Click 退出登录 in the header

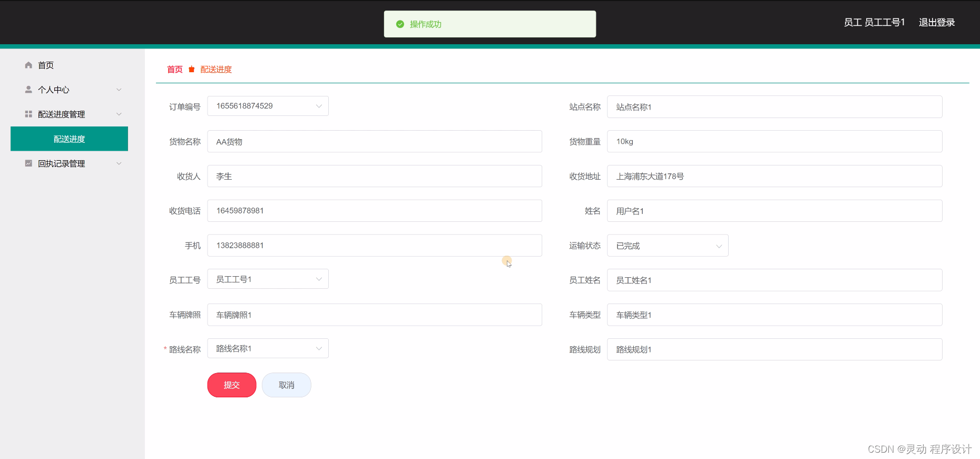pyautogui.click(x=937, y=22)
